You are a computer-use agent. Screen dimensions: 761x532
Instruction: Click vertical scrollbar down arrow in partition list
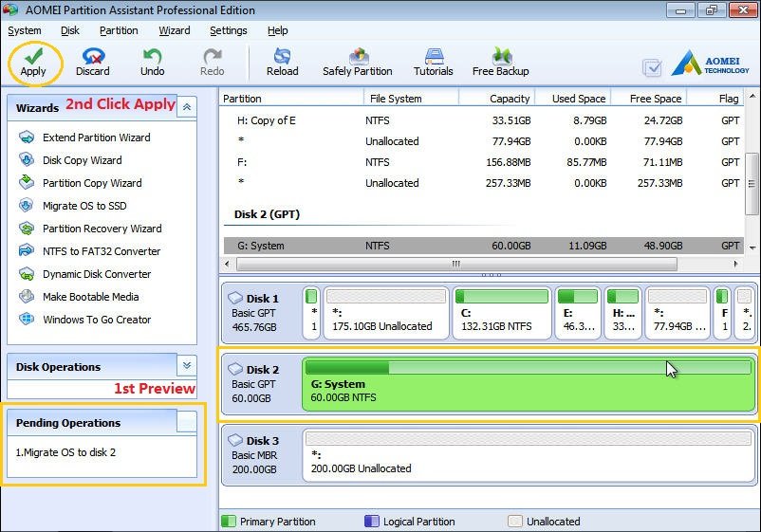click(x=752, y=248)
